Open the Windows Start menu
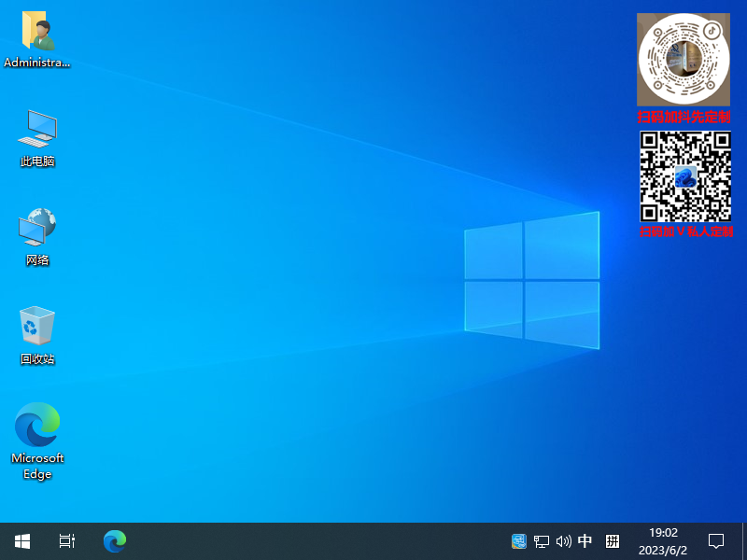The width and height of the screenshot is (747, 560). tap(22, 541)
